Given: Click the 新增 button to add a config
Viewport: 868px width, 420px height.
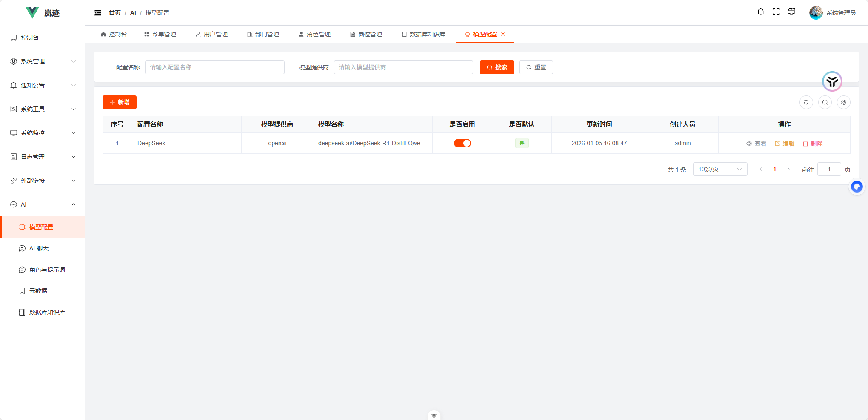Looking at the screenshot, I should click(119, 102).
